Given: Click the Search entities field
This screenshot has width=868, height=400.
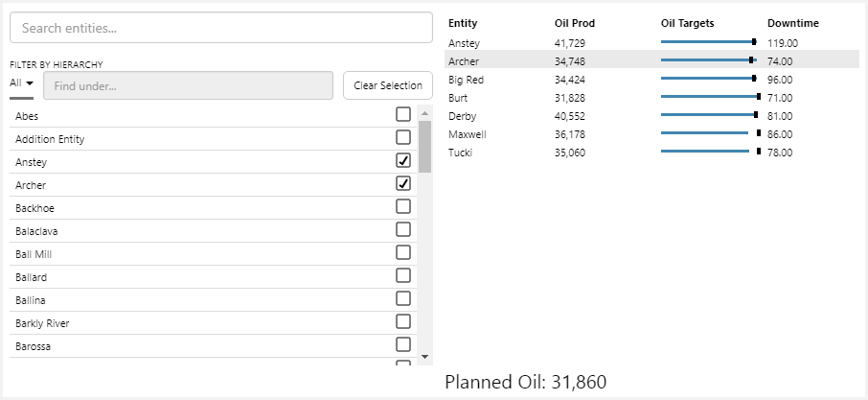Looking at the screenshot, I should click(x=220, y=28).
